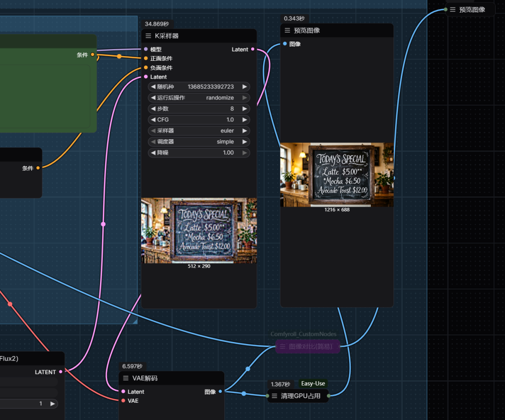This screenshot has height=420, width=505.
Task: Open the 清理GPU占用 node menu icon
Action: coord(274,396)
